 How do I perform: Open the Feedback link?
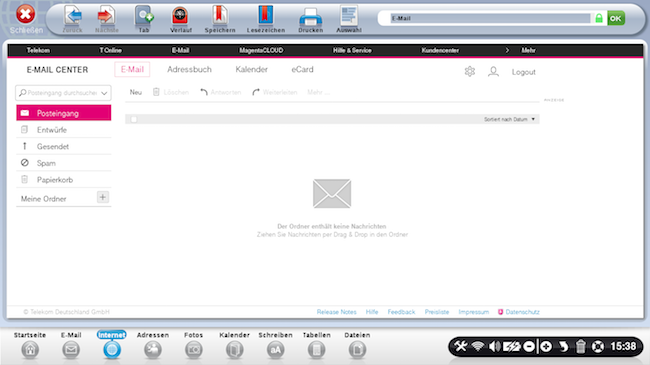tap(401, 312)
